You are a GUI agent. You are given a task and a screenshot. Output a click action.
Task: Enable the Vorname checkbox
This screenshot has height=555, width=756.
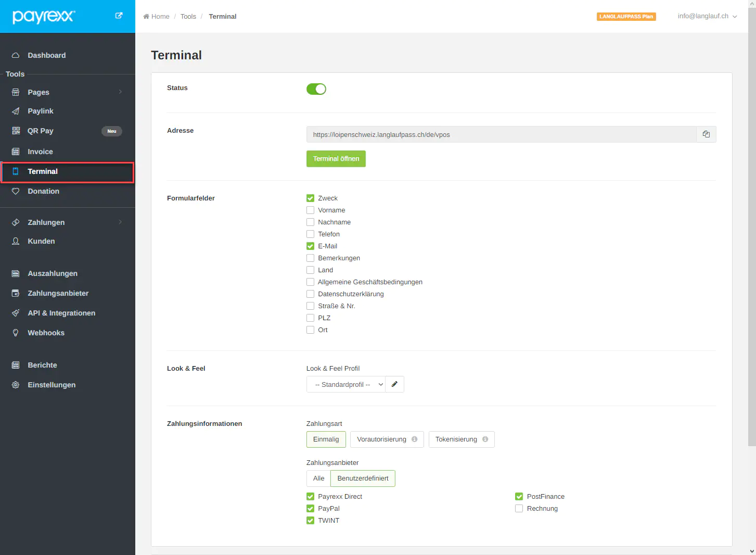pos(311,210)
